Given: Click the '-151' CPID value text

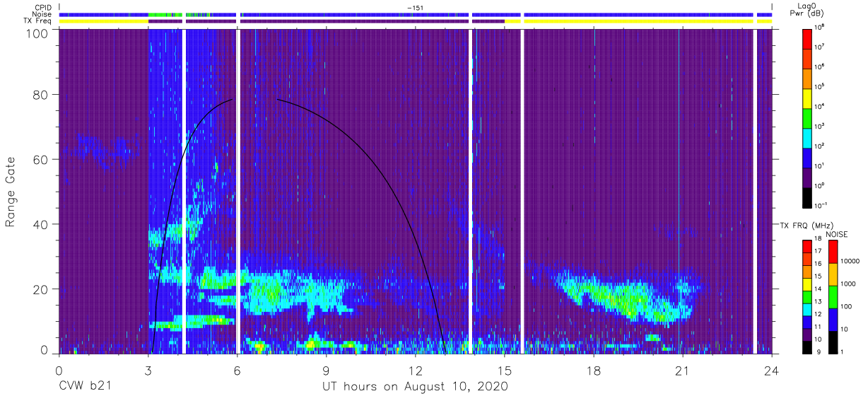Looking at the screenshot, I should [x=416, y=8].
